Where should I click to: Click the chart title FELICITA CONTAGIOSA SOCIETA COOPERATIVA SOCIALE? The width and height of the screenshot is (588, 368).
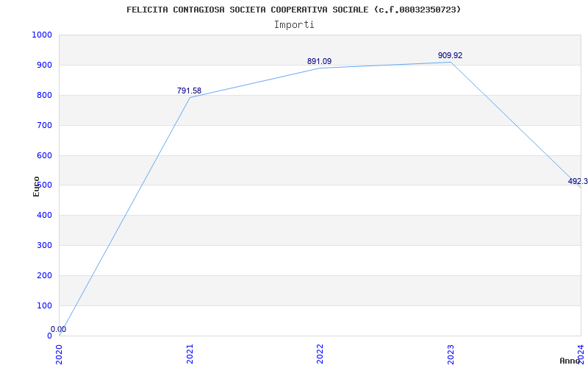tap(293, 10)
